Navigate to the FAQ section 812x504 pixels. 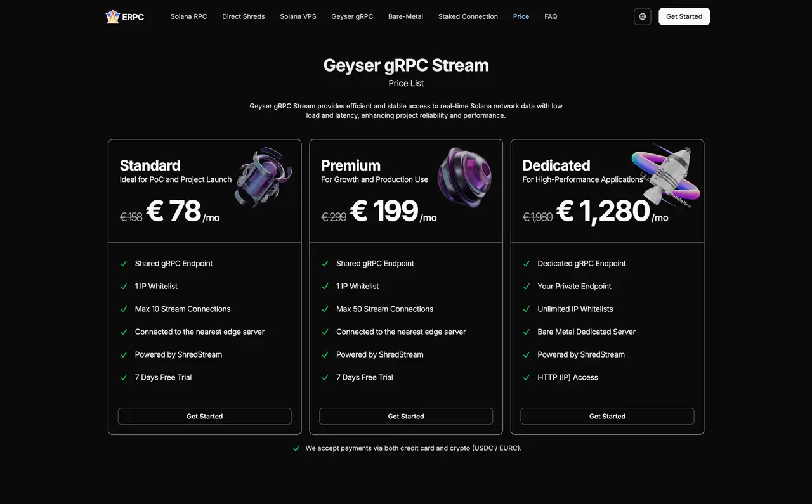coord(551,16)
